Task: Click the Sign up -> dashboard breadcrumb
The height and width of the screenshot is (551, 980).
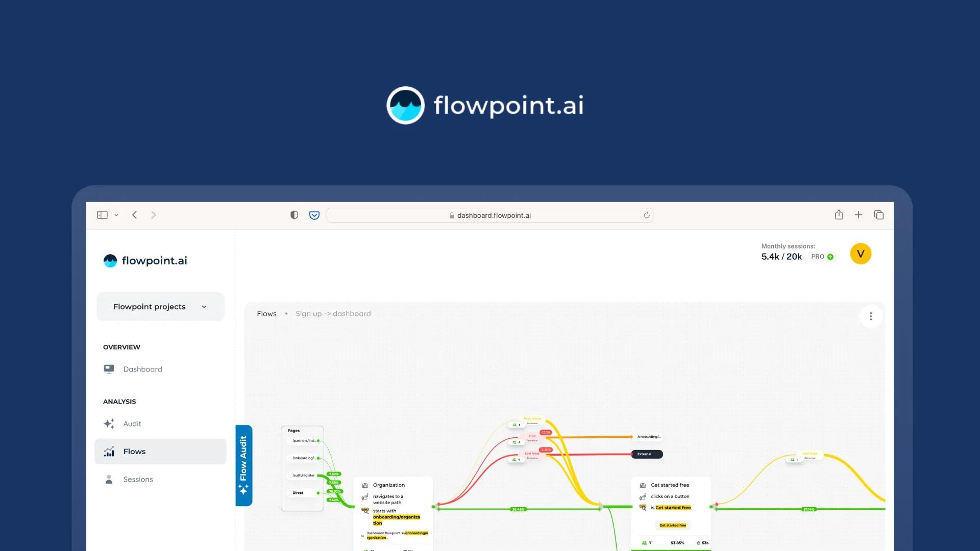Action: tap(333, 314)
